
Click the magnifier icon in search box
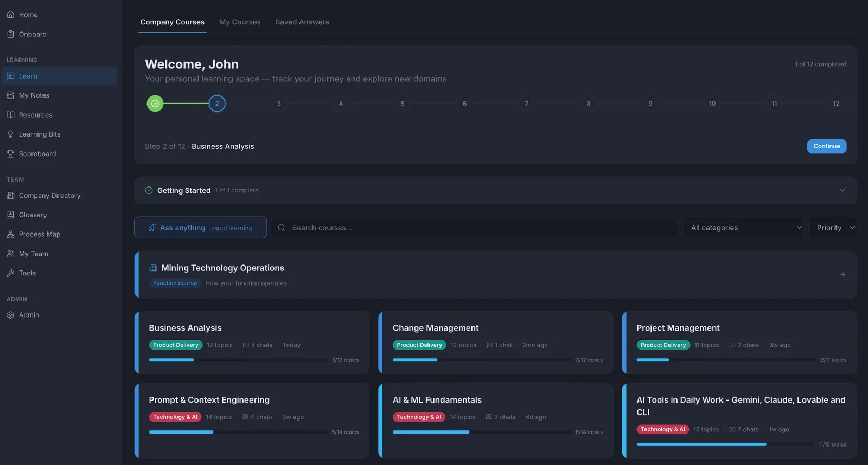[282, 228]
